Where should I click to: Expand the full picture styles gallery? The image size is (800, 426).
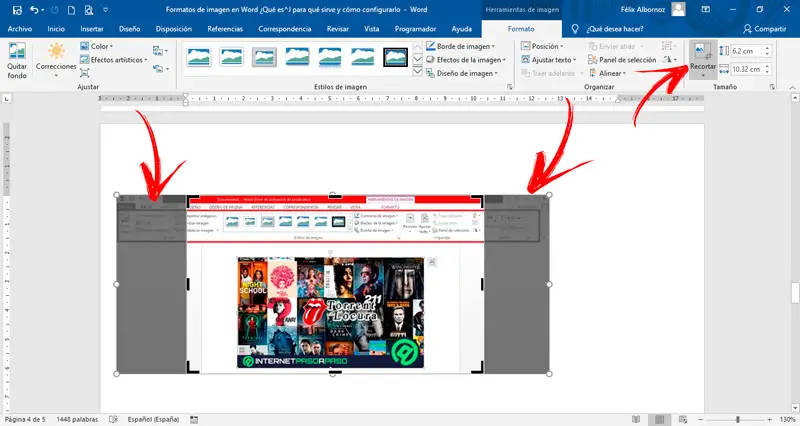pos(417,71)
